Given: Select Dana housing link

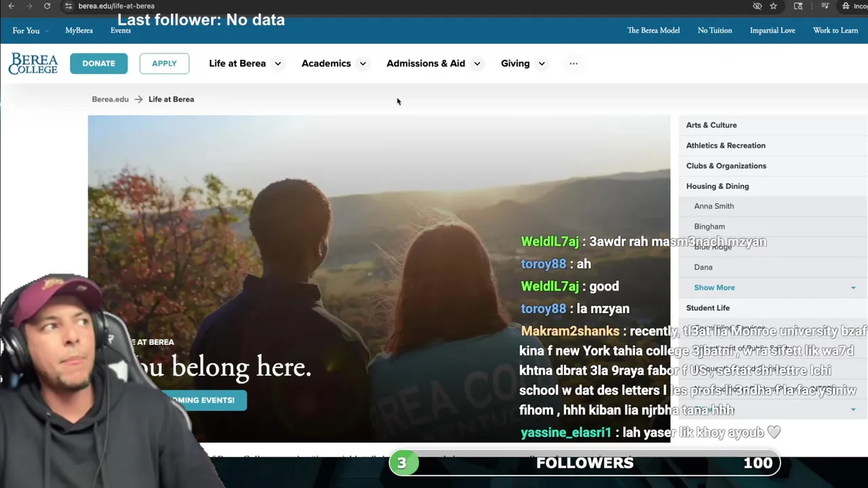Looking at the screenshot, I should [703, 267].
